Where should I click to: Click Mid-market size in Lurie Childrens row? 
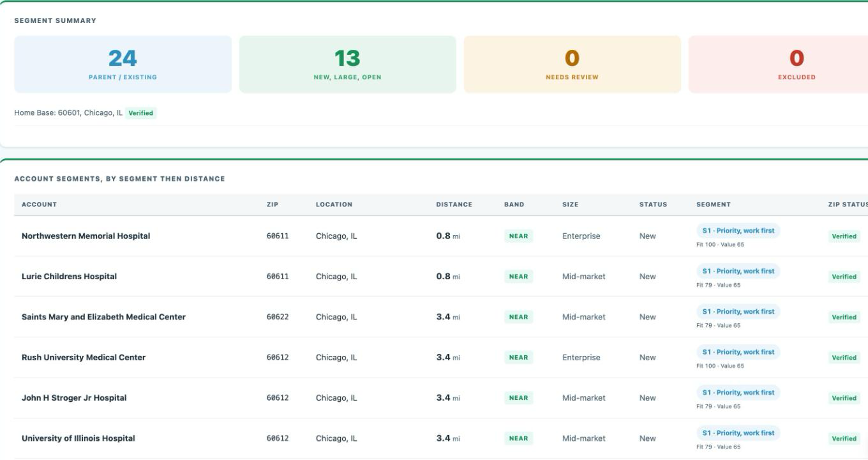[584, 277]
